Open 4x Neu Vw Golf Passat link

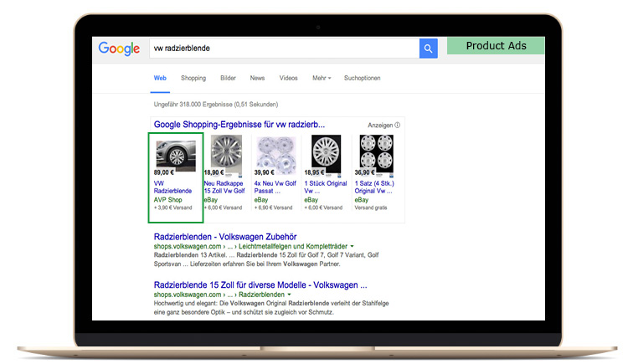click(x=275, y=187)
